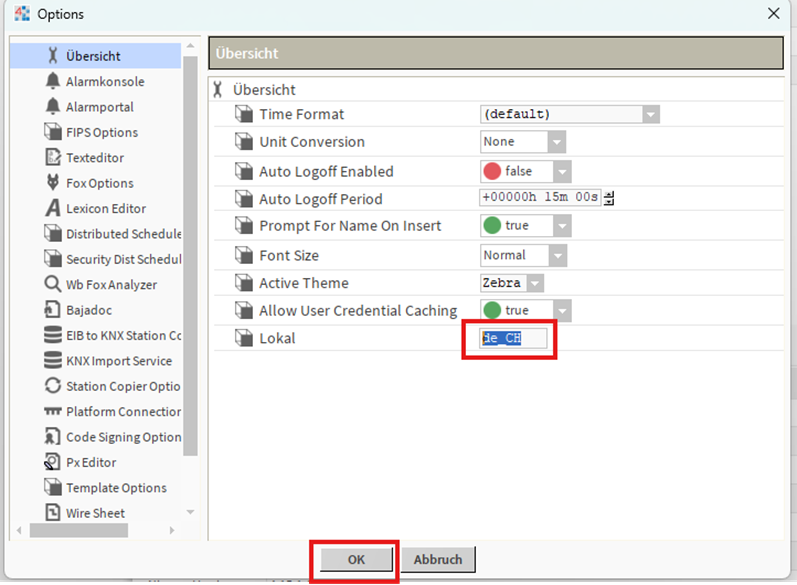The width and height of the screenshot is (797, 585).
Task: Close the Options dialog
Action: tap(774, 13)
